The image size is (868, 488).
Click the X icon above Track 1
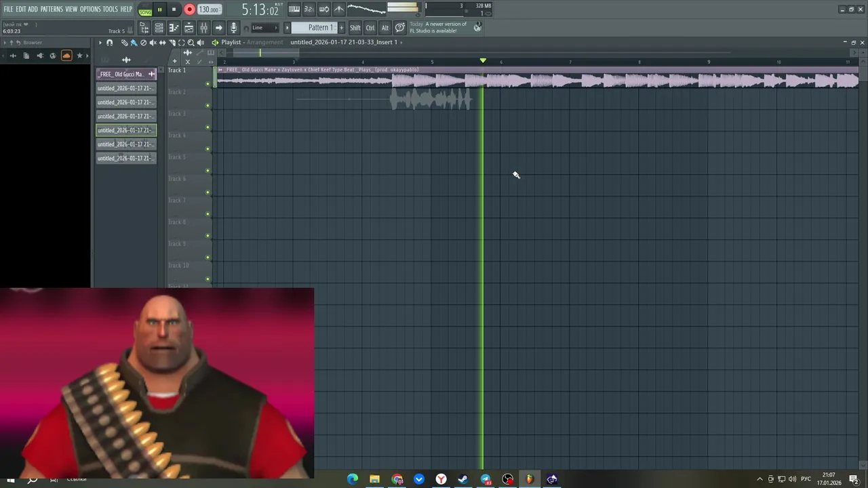point(188,61)
